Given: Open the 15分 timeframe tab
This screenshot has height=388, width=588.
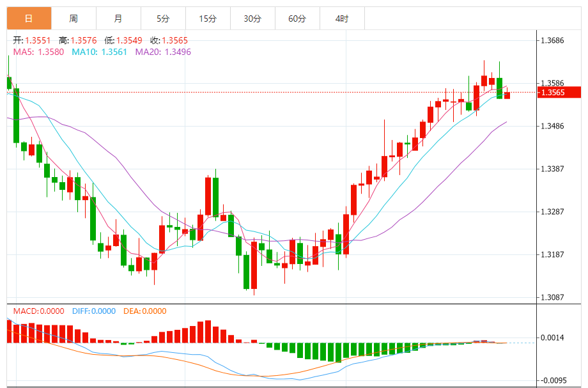Looking at the screenshot, I should 208,19.
